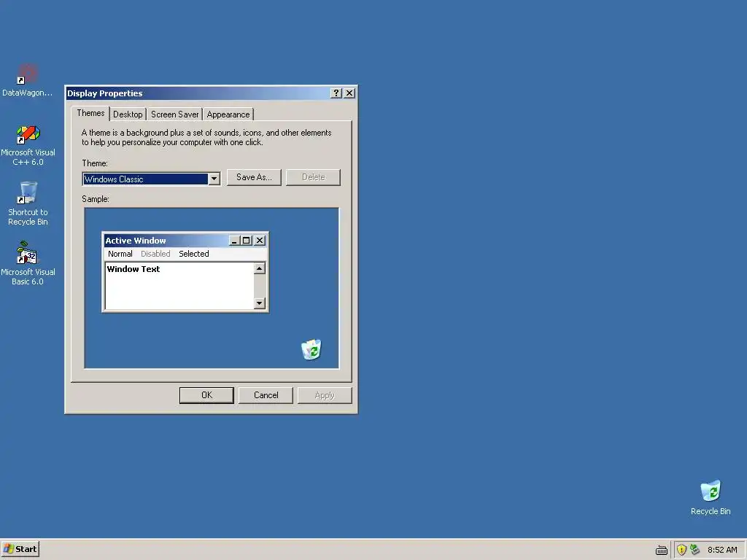Screen dimensions: 747x560
Task: Switch to the Screen Saver tab
Action: [x=174, y=114]
